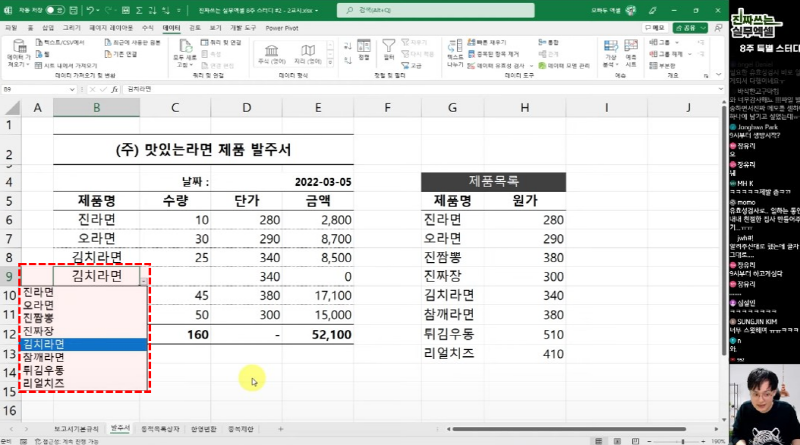Click the Sort ascending icon in ribbon

pyautogui.click(x=348, y=46)
